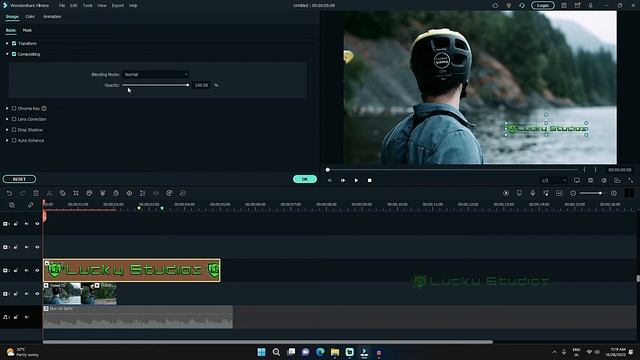
Task: Stop the preview playback
Action: tap(369, 180)
